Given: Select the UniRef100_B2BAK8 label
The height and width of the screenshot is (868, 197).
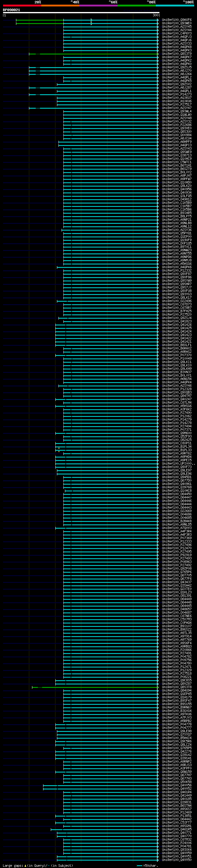Looking at the screenshot, I should click(x=176, y=521).
